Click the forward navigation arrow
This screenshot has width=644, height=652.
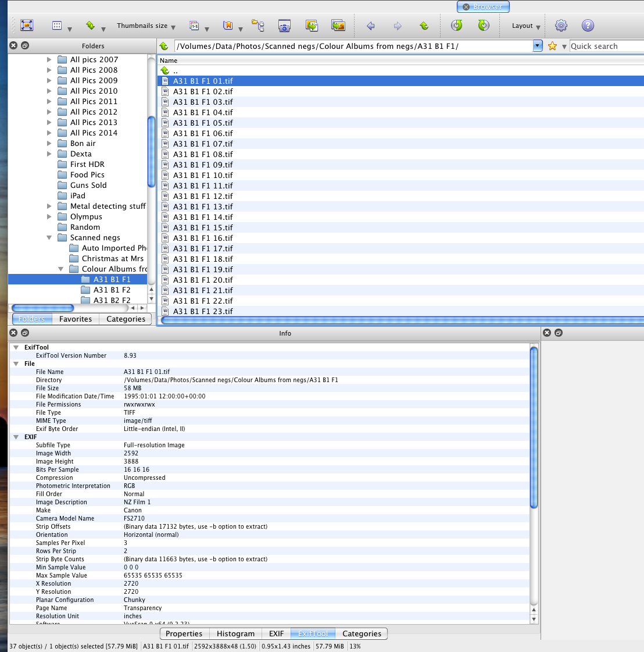tap(398, 26)
